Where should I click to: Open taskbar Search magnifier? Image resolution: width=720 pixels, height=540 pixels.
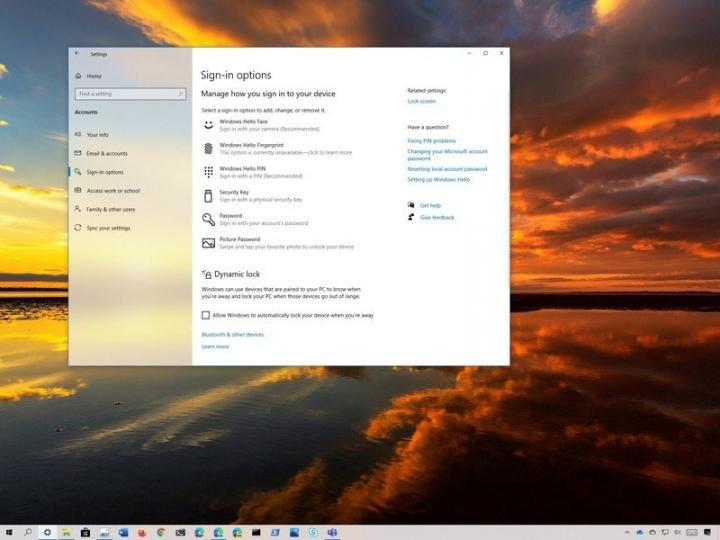click(x=28, y=532)
